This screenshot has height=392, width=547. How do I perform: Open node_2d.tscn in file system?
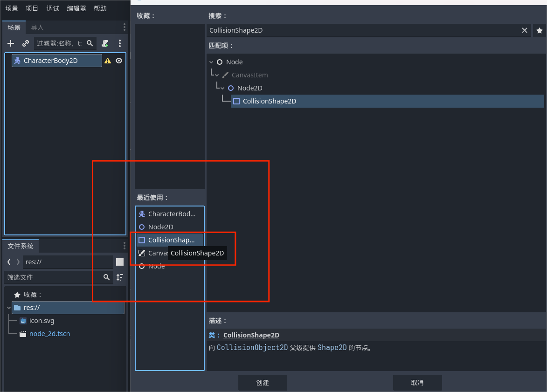coord(49,334)
